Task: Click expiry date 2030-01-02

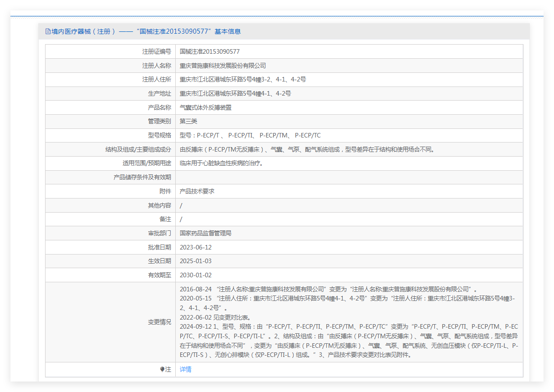Action: point(196,275)
